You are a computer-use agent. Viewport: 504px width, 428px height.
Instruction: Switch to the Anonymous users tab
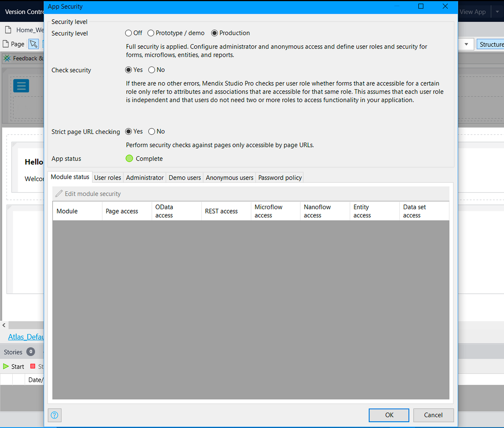click(229, 177)
